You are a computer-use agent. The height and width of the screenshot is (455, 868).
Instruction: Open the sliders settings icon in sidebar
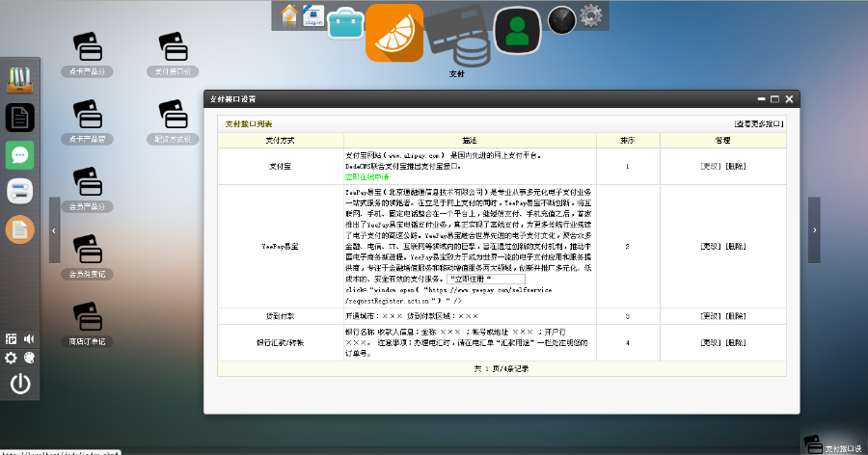tap(20, 192)
